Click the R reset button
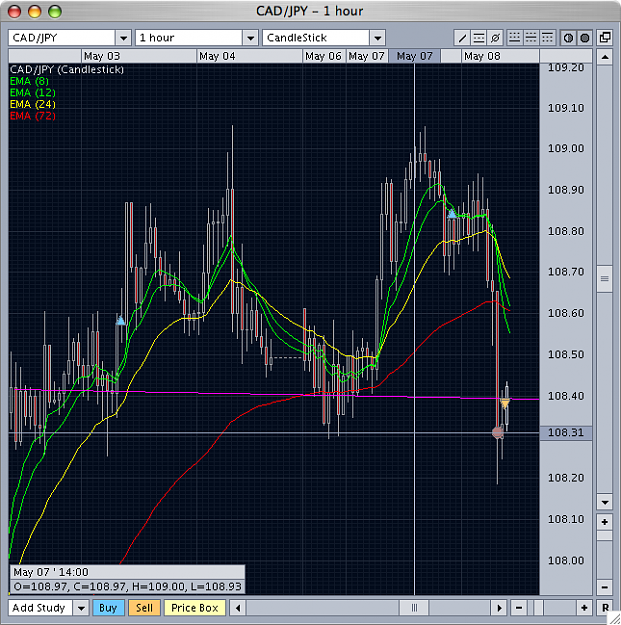 (x=605, y=608)
